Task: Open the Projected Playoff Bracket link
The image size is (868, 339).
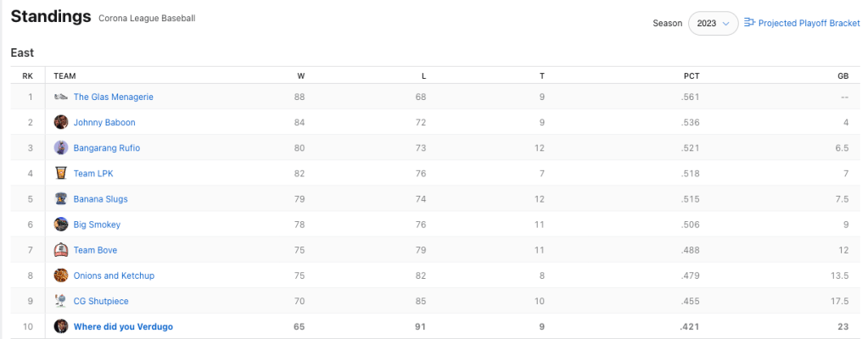Action: [809, 24]
